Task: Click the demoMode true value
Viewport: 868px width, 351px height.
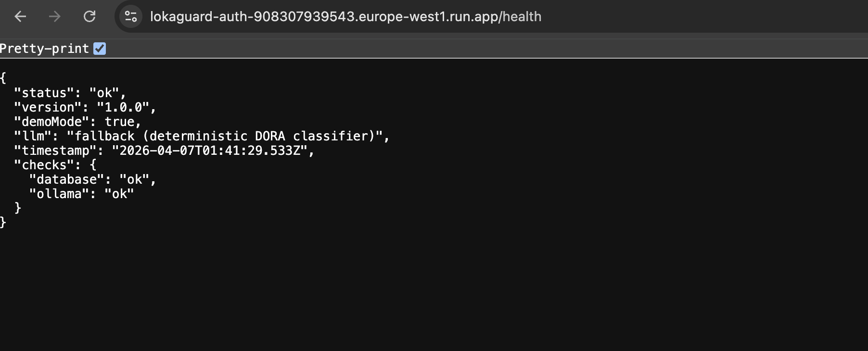Action: pos(119,122)
